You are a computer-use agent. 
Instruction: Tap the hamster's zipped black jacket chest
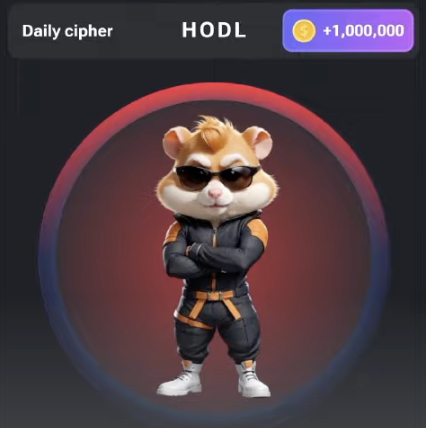coord(215,230)
